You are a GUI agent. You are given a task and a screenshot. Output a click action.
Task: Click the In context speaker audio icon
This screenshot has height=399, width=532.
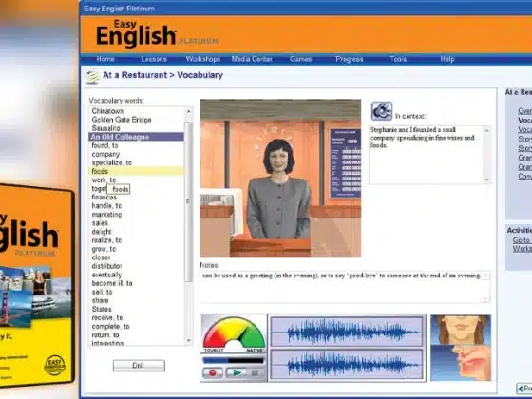tap(382, 111)
